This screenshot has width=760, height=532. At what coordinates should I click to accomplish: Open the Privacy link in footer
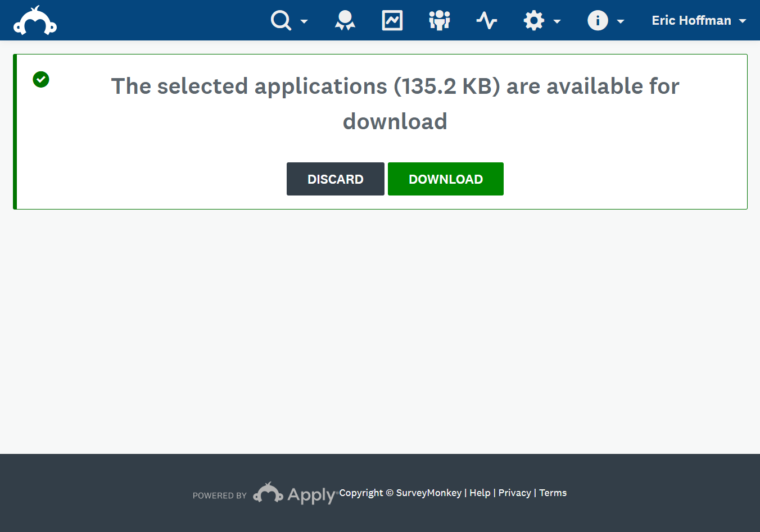tap(515, 493)
